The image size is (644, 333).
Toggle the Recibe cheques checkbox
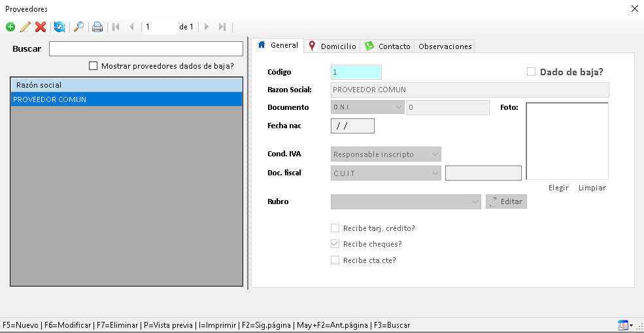coord(335,244)
